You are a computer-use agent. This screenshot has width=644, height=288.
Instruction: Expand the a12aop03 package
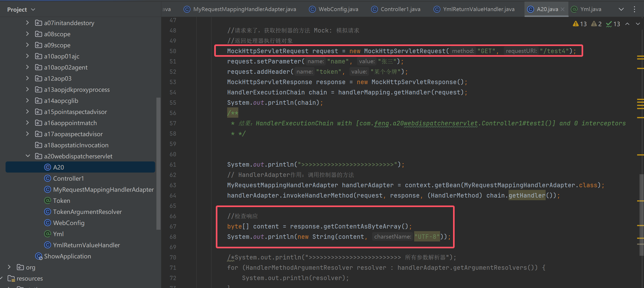28,78
